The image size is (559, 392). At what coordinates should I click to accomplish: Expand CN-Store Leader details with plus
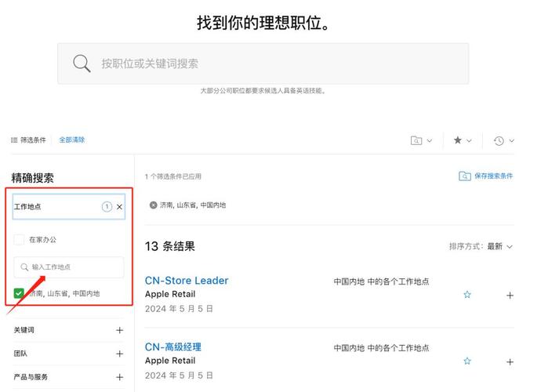click(x=510, y=296)
